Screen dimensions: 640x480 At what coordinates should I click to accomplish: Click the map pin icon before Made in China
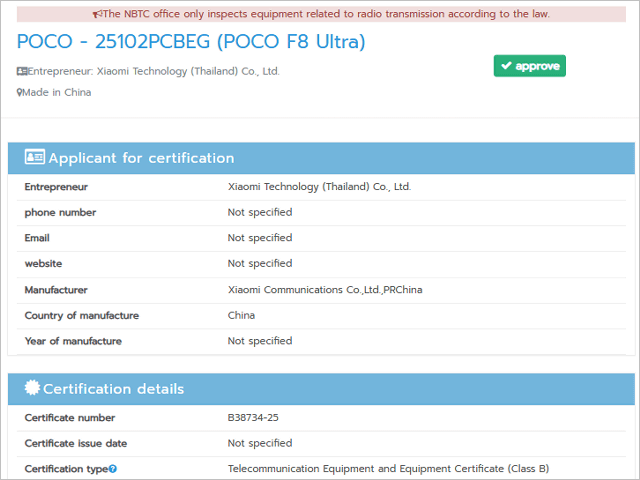point(19,92)
